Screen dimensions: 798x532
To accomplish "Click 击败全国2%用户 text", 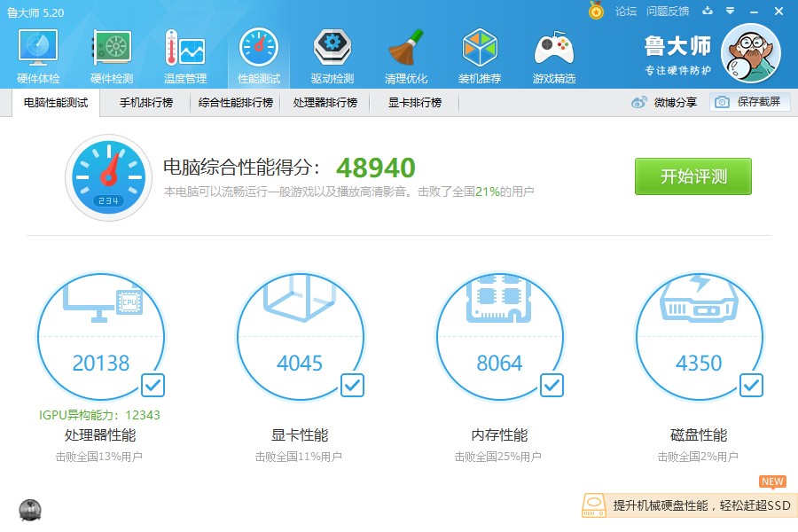I will click(x=698, y=457).
